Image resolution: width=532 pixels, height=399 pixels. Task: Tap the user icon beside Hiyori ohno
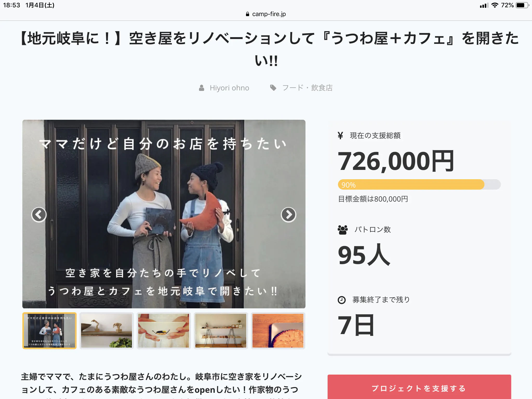pos(202,88)
